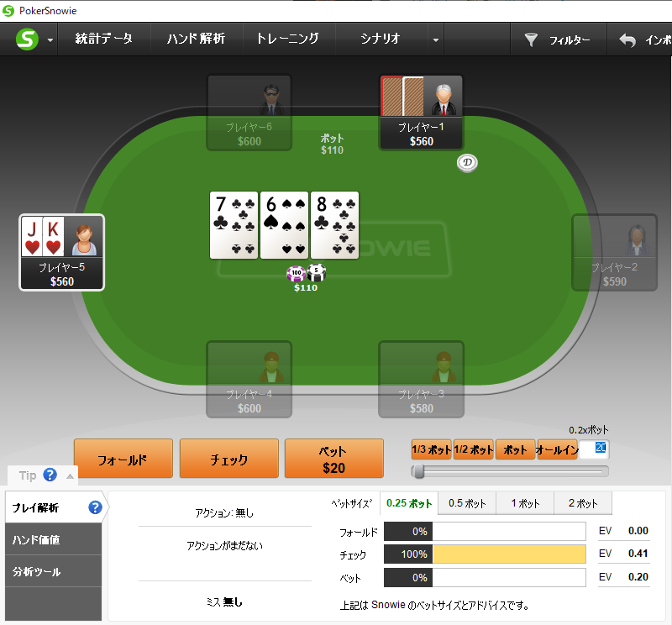672x625 pixels.
Task: Click the bet amount input field
Action: [x=594, y=449]
